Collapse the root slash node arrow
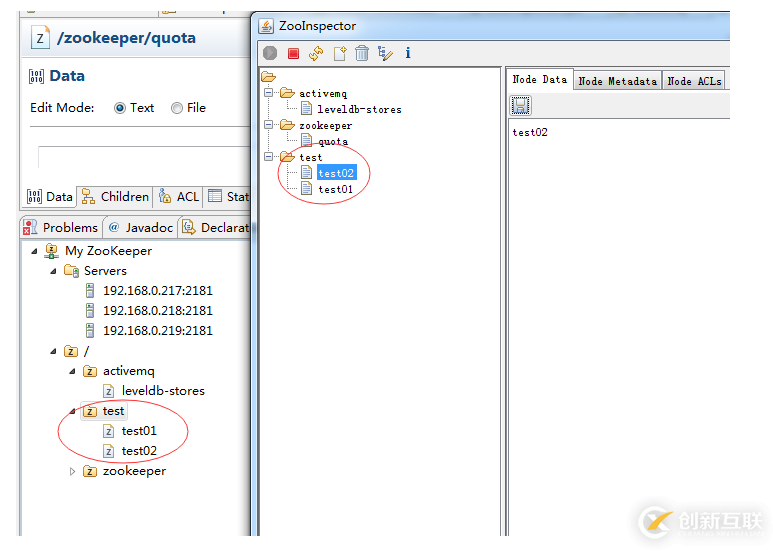Viewport: 773px width, 551px height. tap(53, 351)
